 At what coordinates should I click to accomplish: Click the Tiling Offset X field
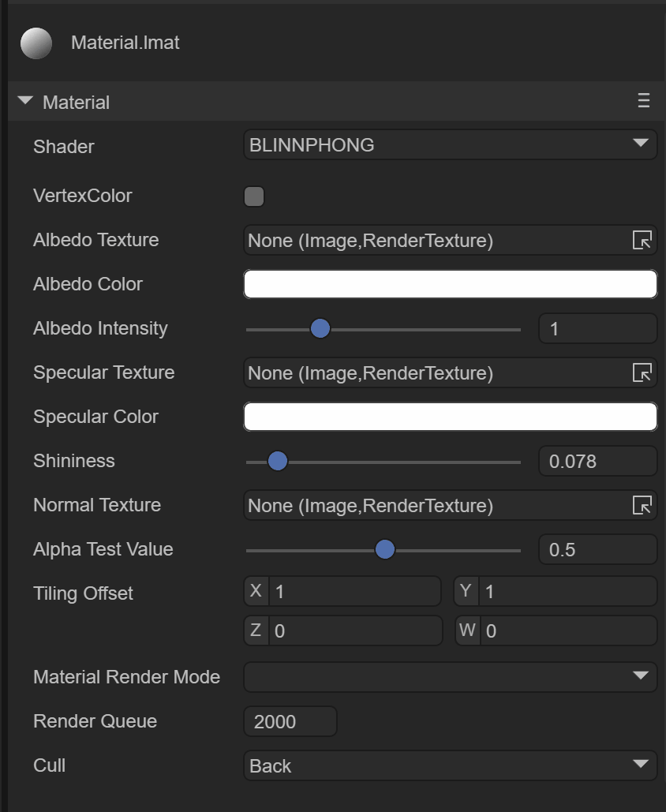(x=354, y=591)
